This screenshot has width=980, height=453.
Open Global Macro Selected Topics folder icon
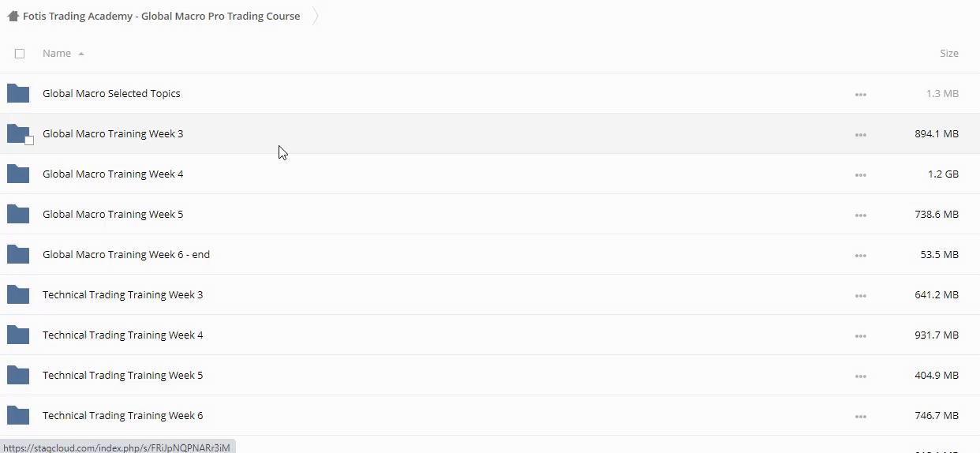click(x=18, y=94)
